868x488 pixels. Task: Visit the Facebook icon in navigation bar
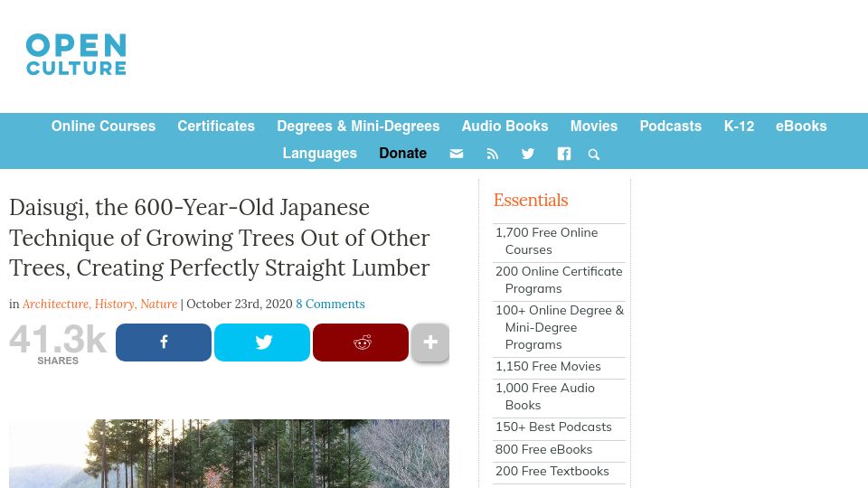[x=563, y=154]
